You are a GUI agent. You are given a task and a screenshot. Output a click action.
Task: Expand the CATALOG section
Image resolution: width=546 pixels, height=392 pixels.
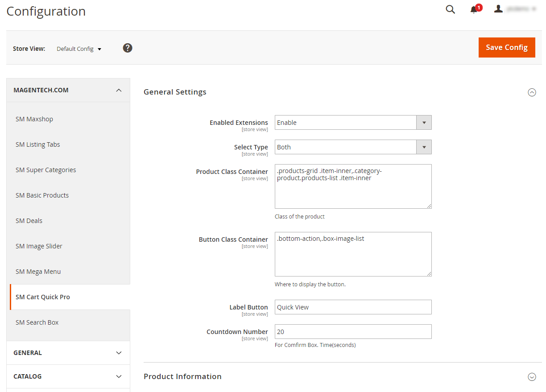tap(68, 376)
